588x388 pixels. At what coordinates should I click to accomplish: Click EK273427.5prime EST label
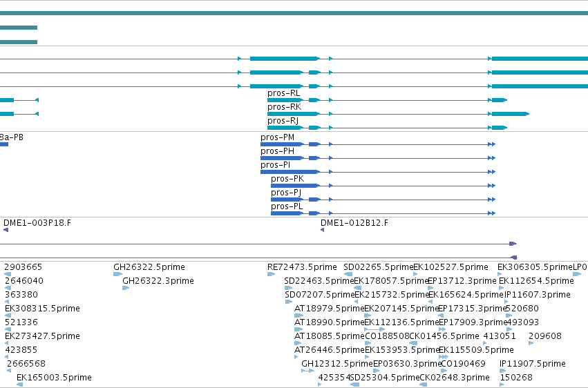pyautogui.click(x=42, y=336)
